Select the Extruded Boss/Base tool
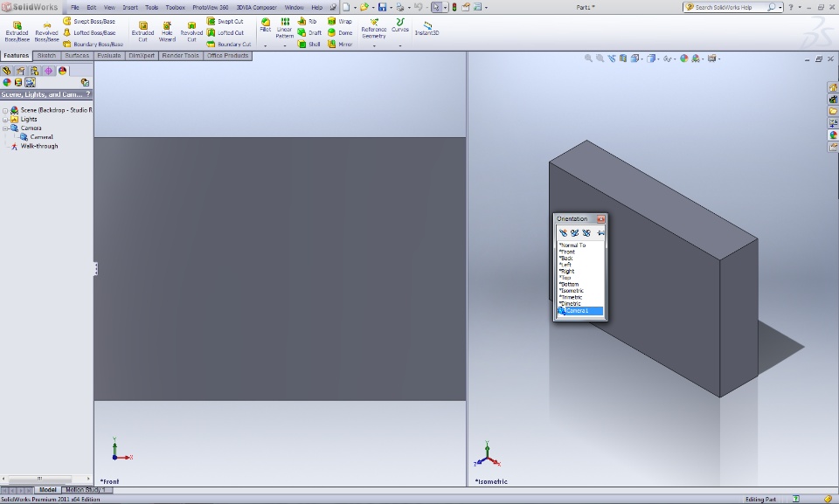Image resolution: width=839 pixels, height=504 pixels. coord(17,31)
